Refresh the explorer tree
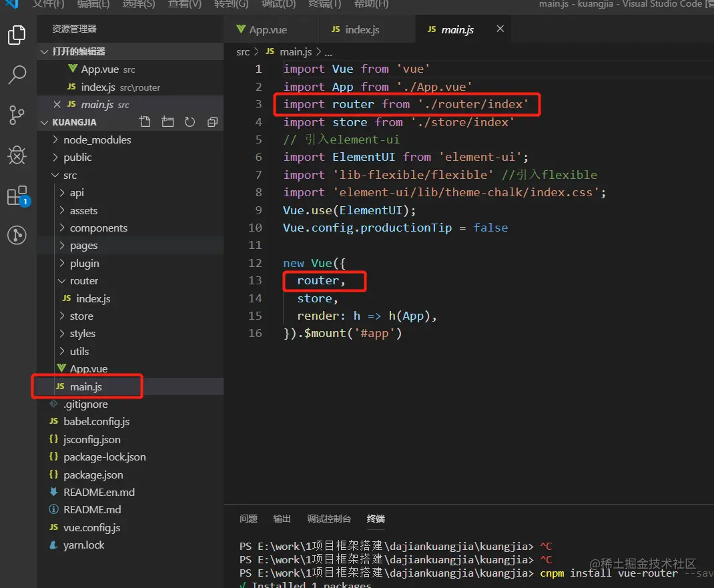This screenshot has height=588, width=714. click(190, 121)
